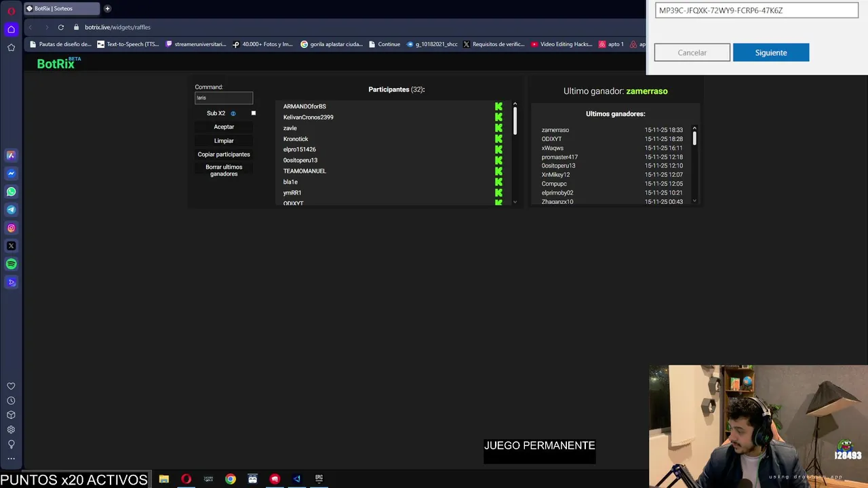
Task: Click winner entry XnMikey12
Action: (555, 175)
